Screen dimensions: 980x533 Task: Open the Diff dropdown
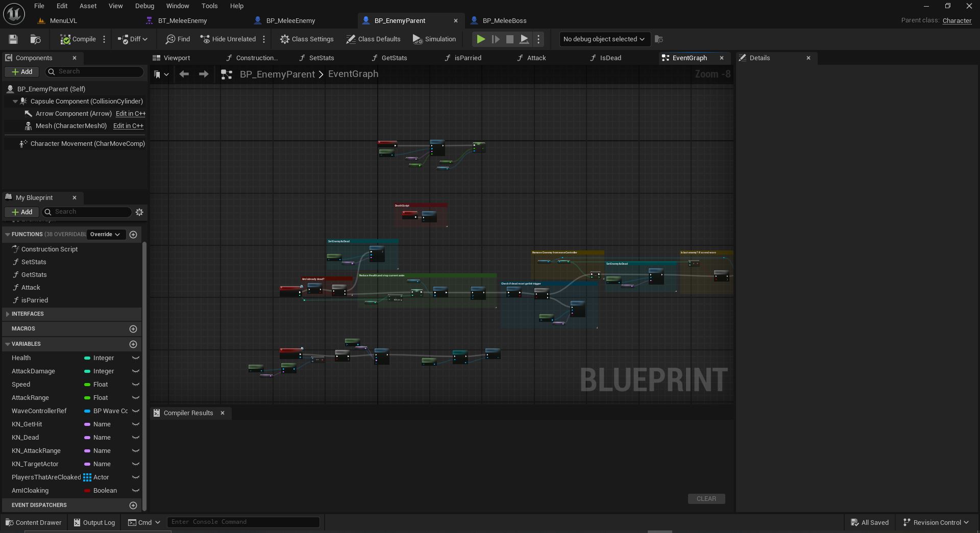click(x=133, y=39)
